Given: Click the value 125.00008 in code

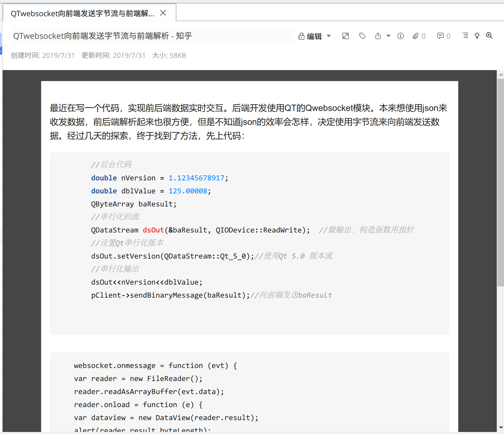Looking at the screenshot, I should (x=188, y=191).
